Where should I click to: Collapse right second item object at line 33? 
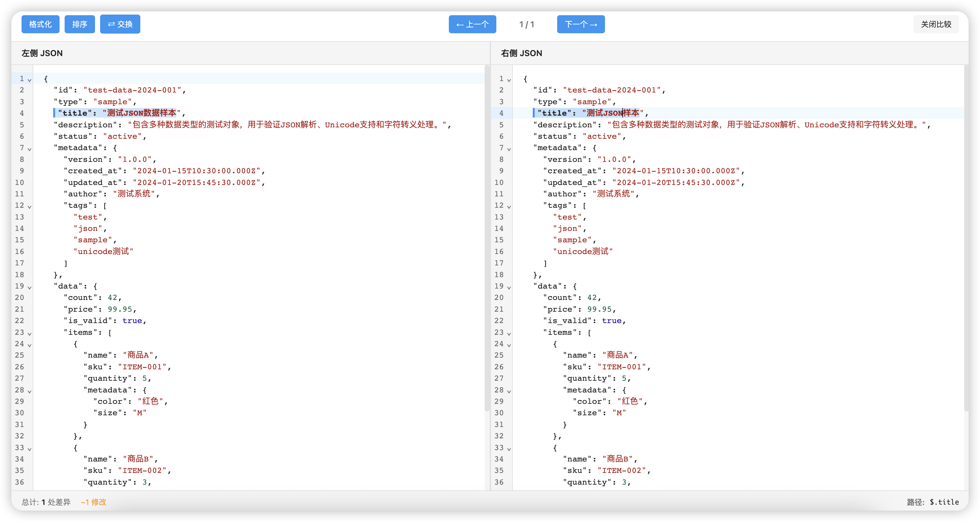[x=509, y=449]
